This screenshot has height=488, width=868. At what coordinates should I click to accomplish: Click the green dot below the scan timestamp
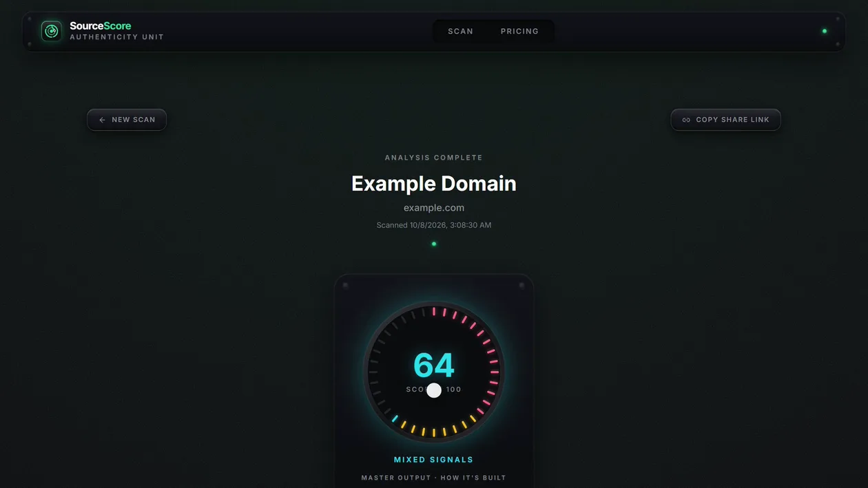tap(433, 244)
